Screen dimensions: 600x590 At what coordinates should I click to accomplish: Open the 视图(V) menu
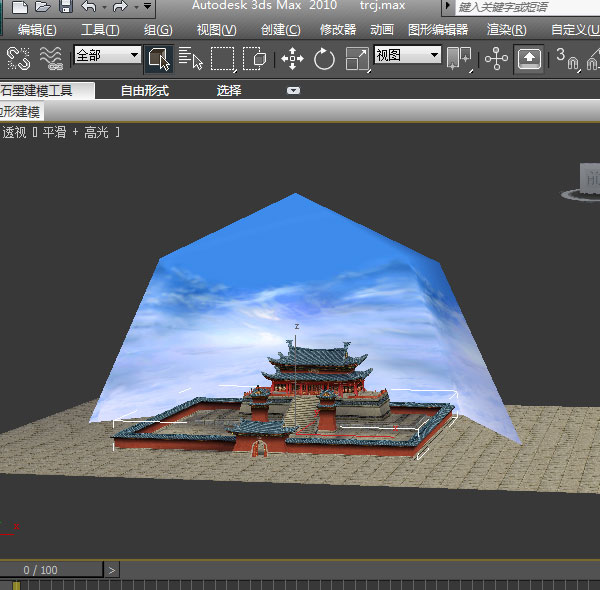(x=217, y=30)
